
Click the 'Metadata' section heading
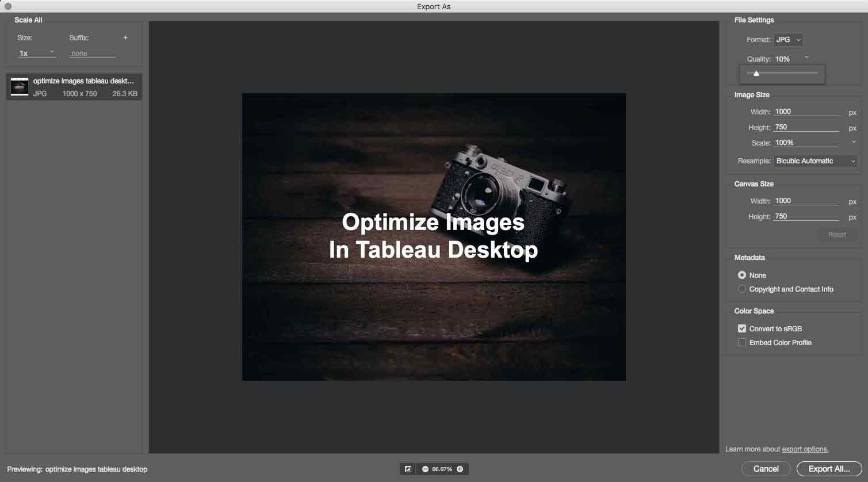tap(750, 258)
